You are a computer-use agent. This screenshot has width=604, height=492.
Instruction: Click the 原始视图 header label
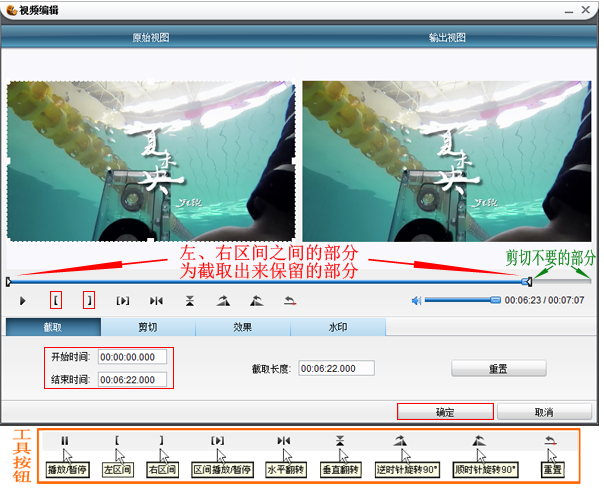pyautogui.click(x=151, y=37)
